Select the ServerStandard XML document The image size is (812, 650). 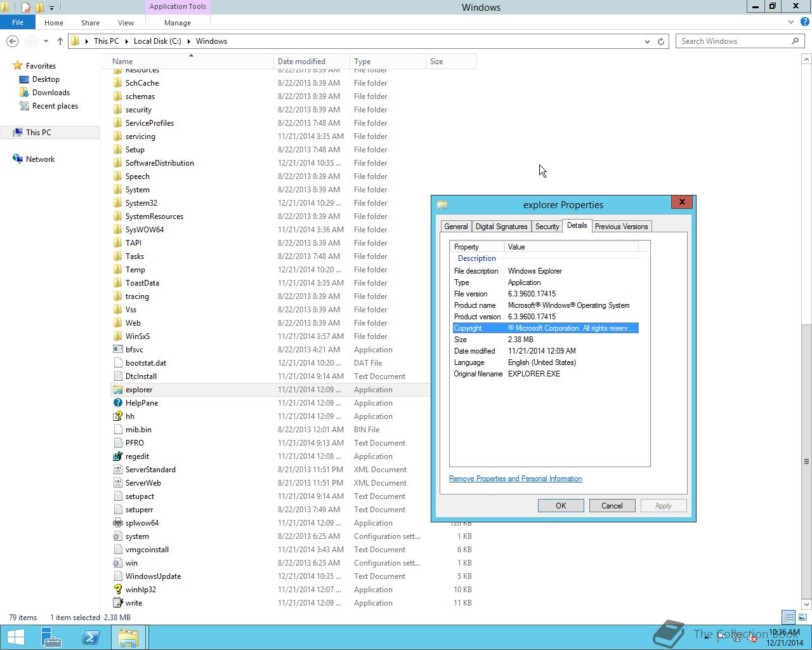[x=270, y=470]
